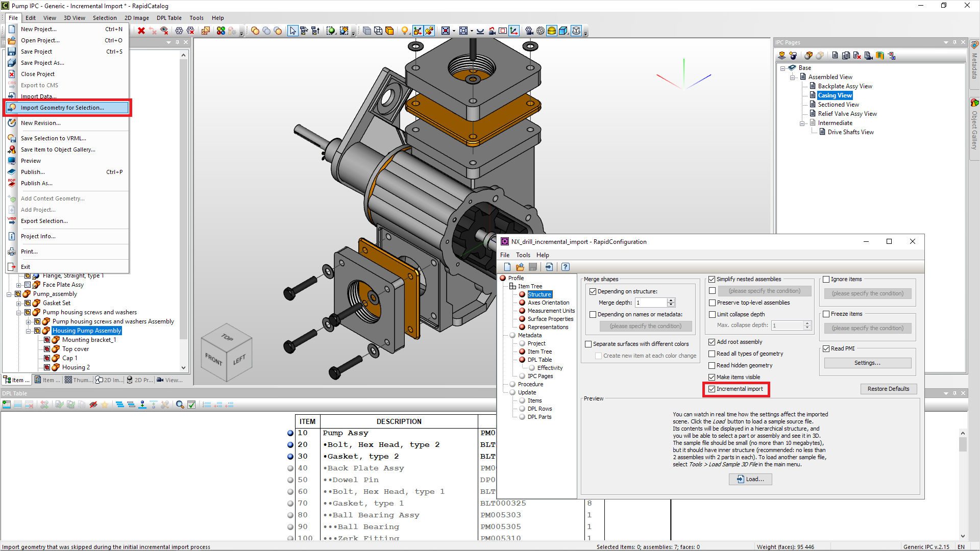
Task: Expand the Procedure tree node
Action: pyautogui.click(x=509, y=384)
